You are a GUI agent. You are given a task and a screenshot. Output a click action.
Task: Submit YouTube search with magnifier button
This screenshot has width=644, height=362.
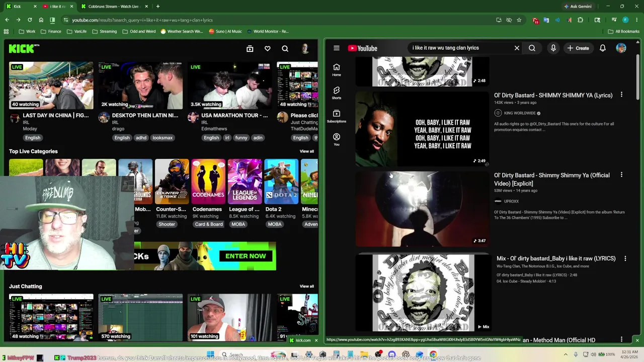click(532, 48)
